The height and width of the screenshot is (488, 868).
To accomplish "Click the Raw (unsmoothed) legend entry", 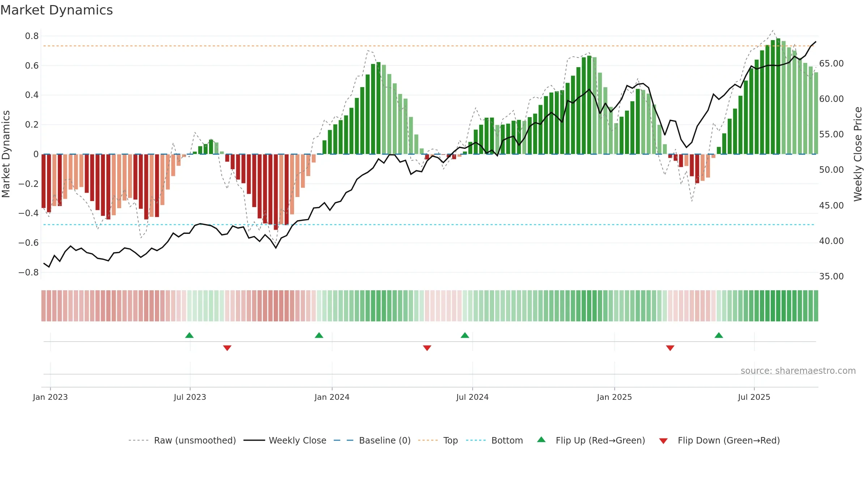I will 182,440.
